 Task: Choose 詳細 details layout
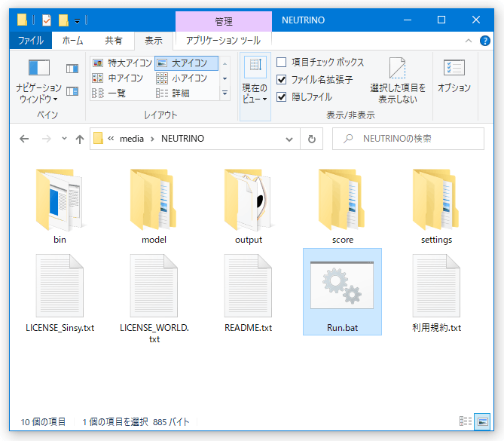point(173,93)
